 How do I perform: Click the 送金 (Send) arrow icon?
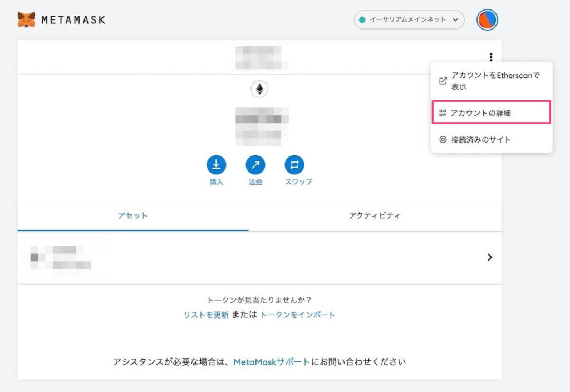tap(255, 165)
